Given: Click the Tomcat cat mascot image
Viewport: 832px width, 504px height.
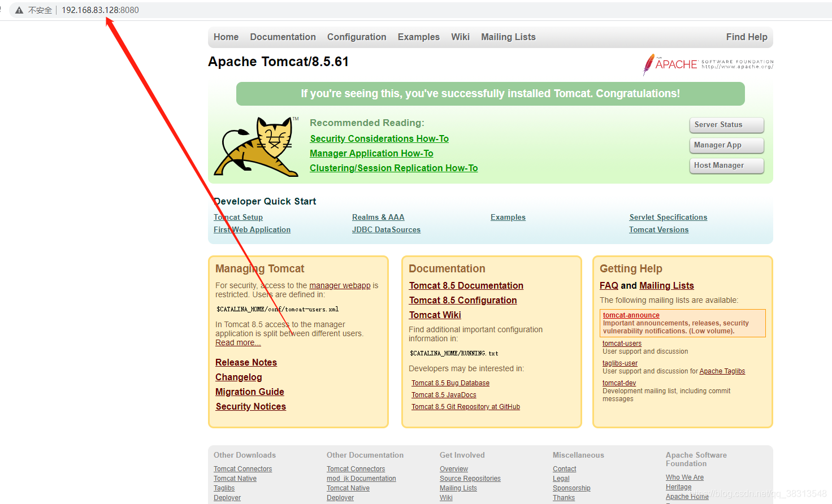Looking at the screenshot, I should point(256,147).
